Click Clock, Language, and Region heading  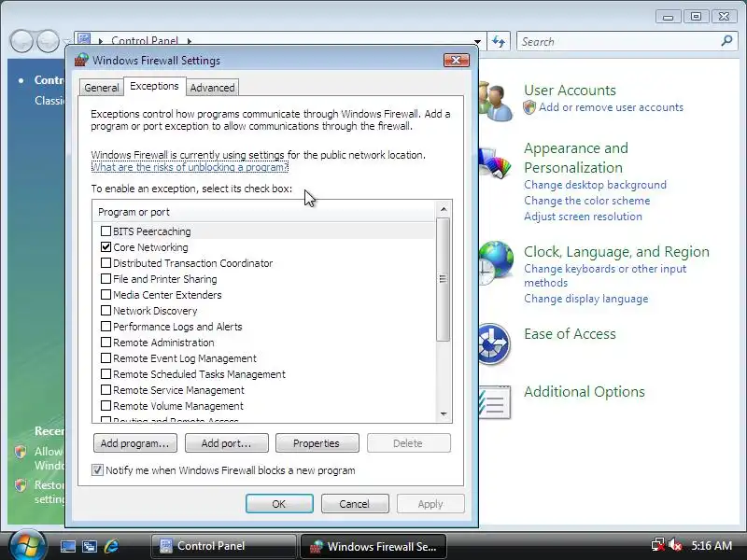[x=616, y=251]
